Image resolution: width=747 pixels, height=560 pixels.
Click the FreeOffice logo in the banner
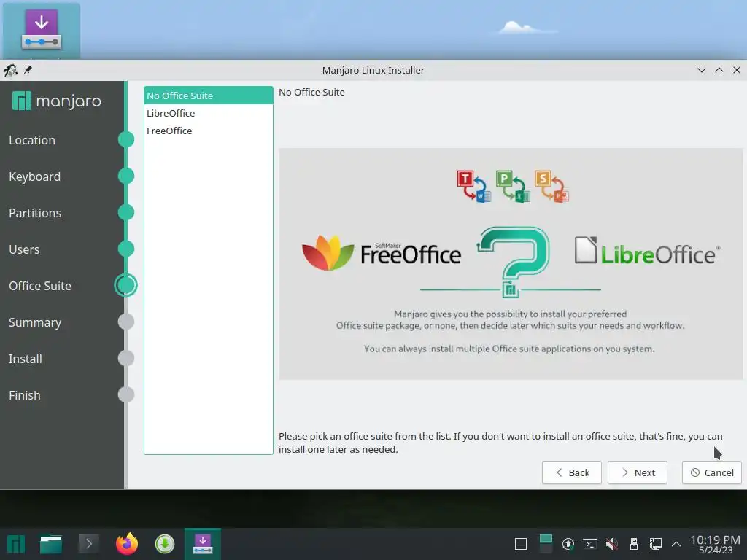pos(381,253)
